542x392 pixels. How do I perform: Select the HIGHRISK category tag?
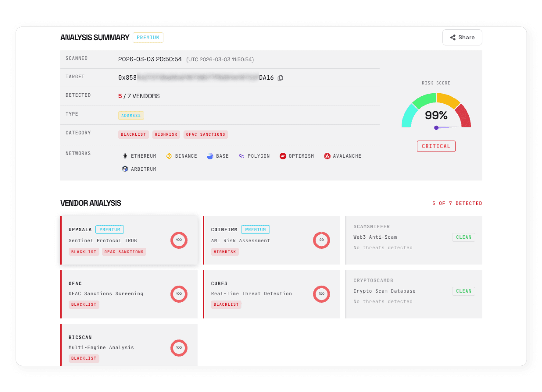coord(166,134)
